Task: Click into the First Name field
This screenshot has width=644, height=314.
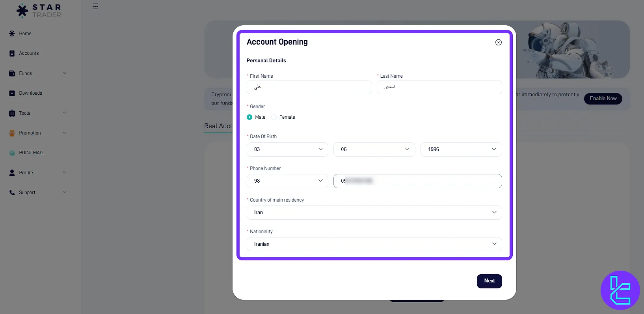Action: pyautogui.click(x=309, y=87)
